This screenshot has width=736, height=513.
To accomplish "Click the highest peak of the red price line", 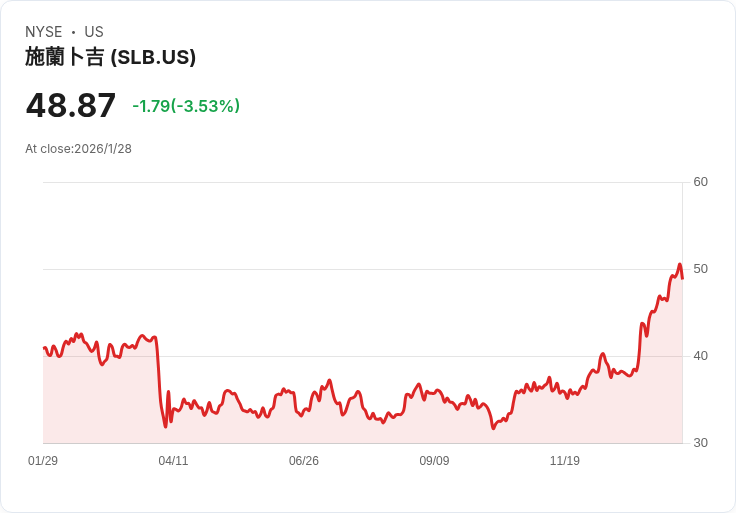I will [x=679, y=265].
